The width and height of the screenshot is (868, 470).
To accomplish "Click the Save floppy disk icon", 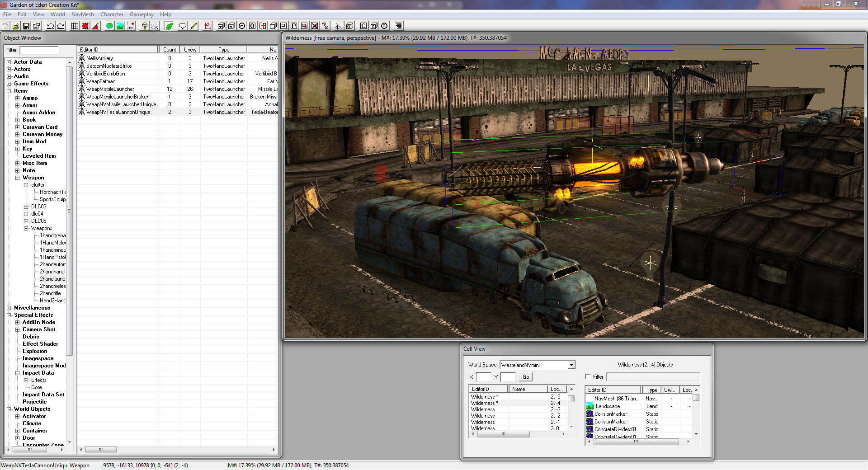I will pyautogui.click(x=26, y=26).
